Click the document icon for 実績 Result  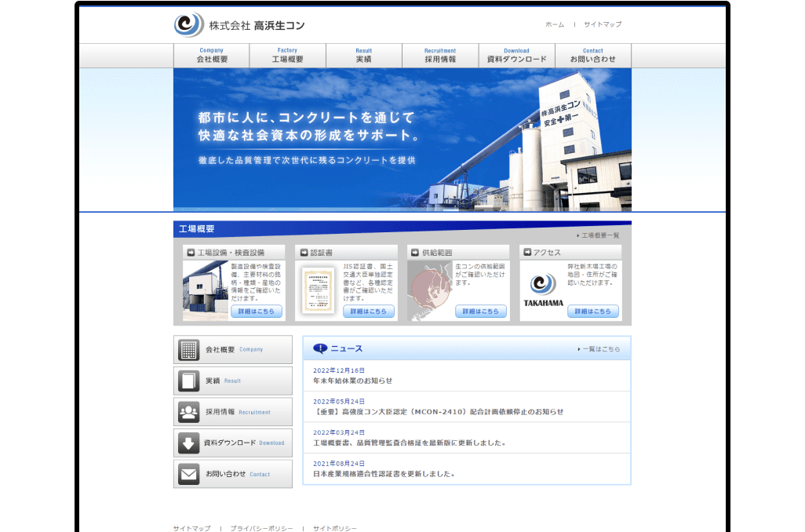188,381
